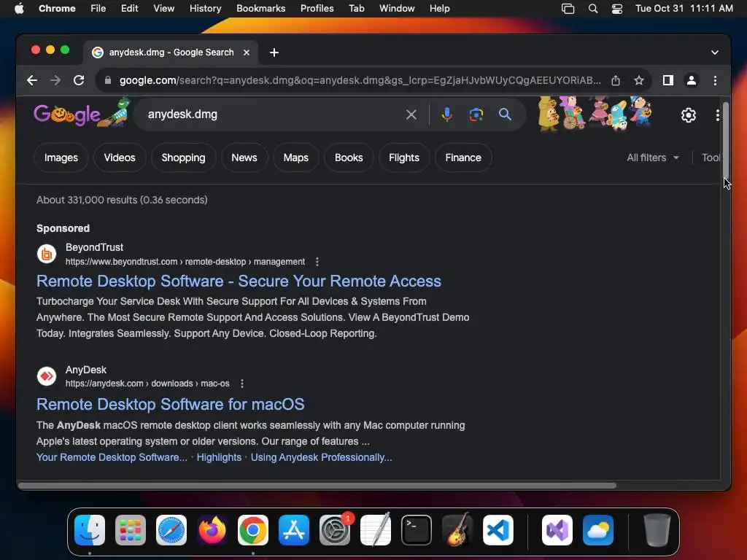Clear the search box with the X icon
747x560 pixels.
(x=411, y=114)
